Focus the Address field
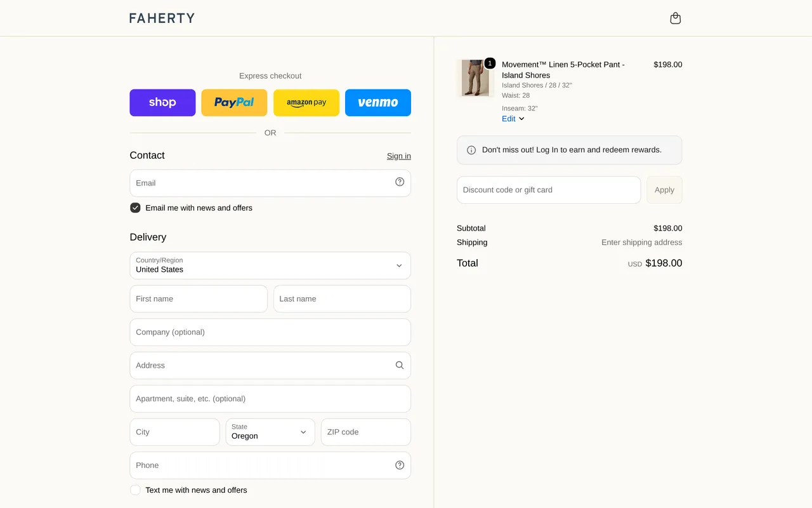 270,365
